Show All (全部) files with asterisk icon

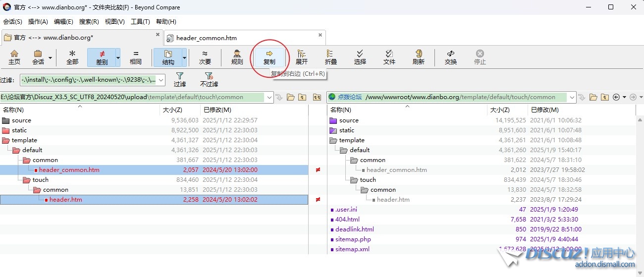(x=72, y=57)
